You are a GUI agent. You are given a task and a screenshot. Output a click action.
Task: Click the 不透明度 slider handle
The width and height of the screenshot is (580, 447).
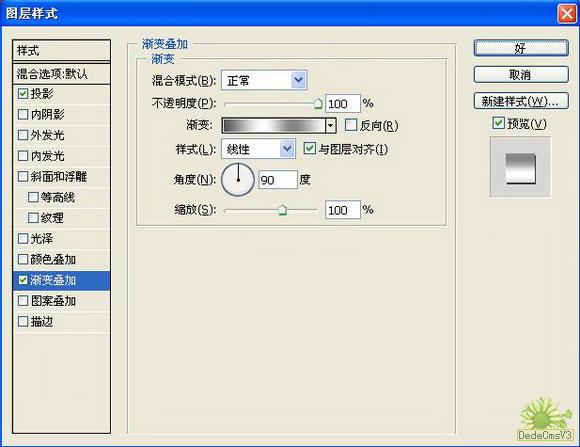(318, 104)
